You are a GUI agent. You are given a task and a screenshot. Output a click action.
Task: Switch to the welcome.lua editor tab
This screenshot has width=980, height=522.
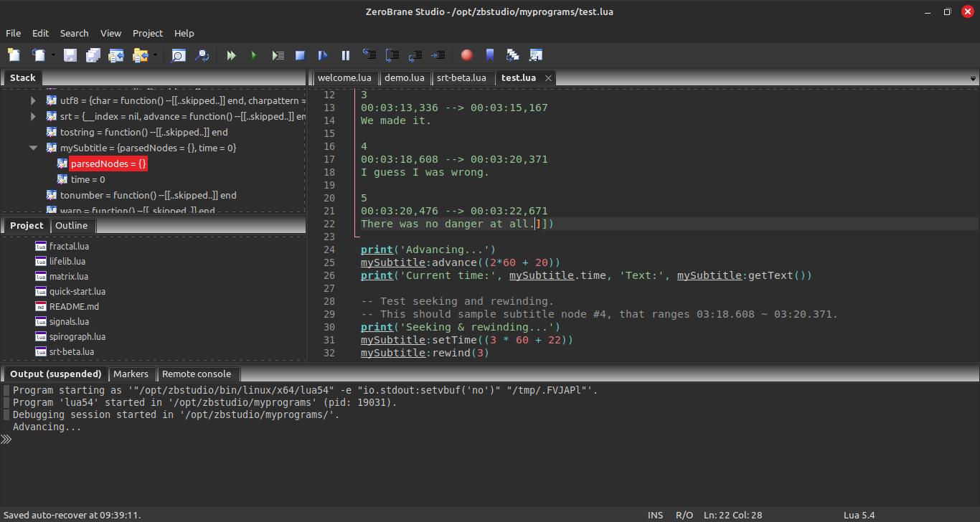(345, 77)
